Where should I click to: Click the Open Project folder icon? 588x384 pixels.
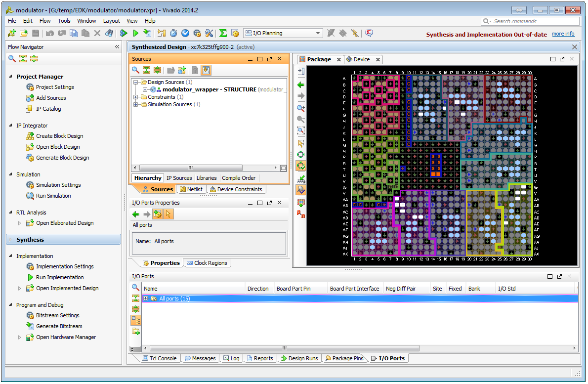[24, 34]
